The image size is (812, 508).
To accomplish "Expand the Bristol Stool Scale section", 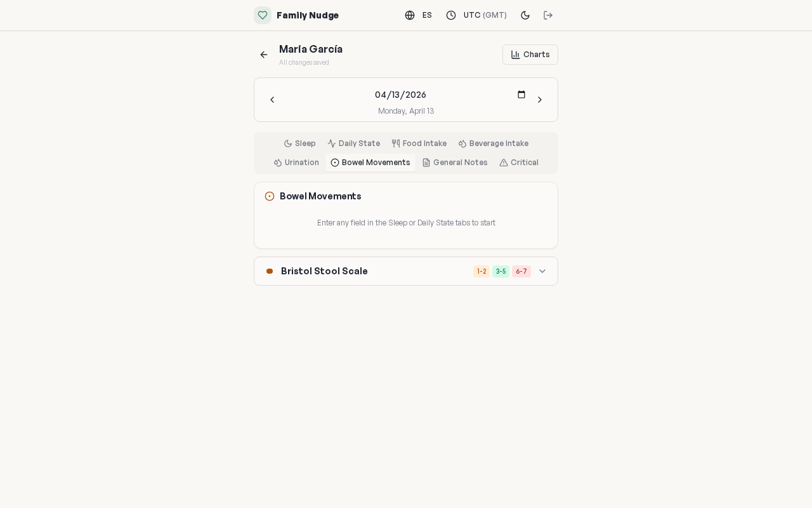I will 542,271.
